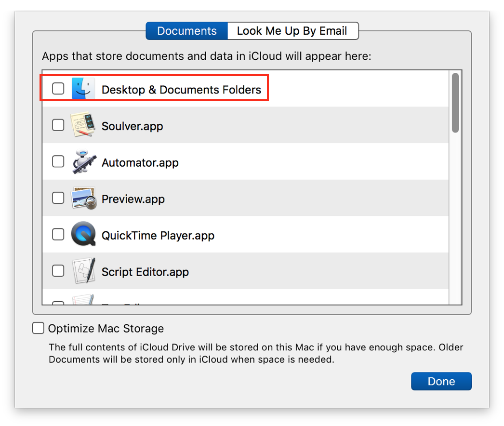Enable Desktop & Documents Folders checkbox

point(58,89)
